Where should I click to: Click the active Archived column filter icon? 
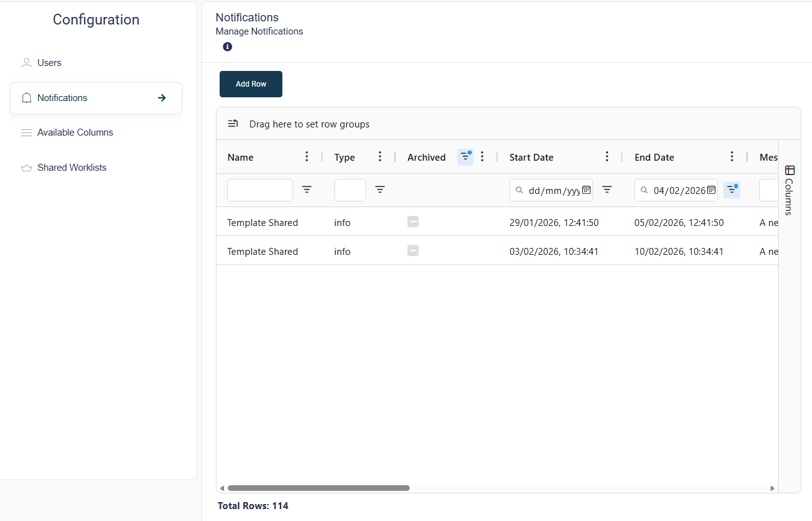click(465, 157)
